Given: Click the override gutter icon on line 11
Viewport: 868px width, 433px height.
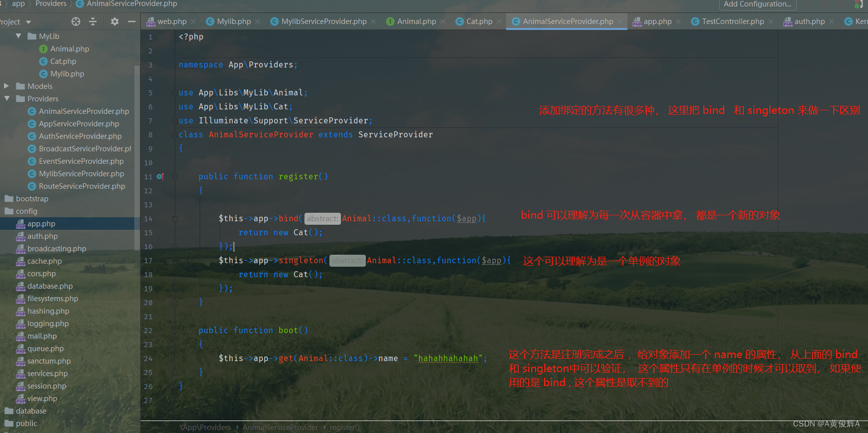Looking at the screenshot, I should coord(160,176).
